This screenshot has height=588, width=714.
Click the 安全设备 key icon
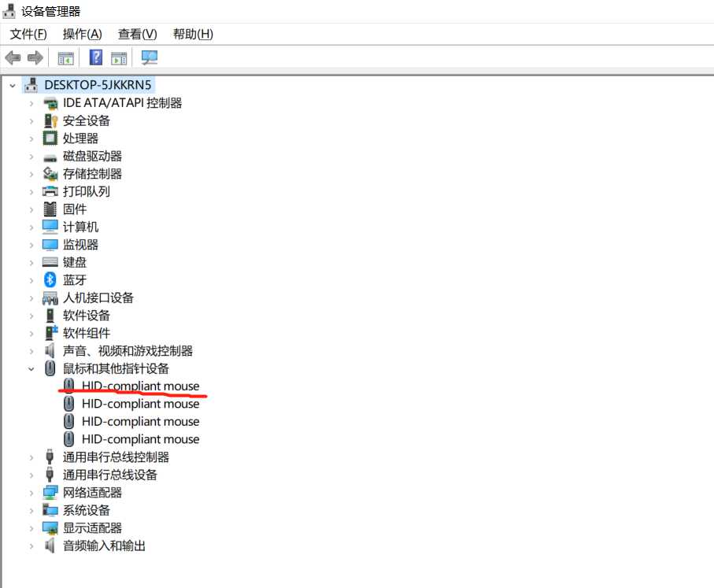[x=50, y=121]
